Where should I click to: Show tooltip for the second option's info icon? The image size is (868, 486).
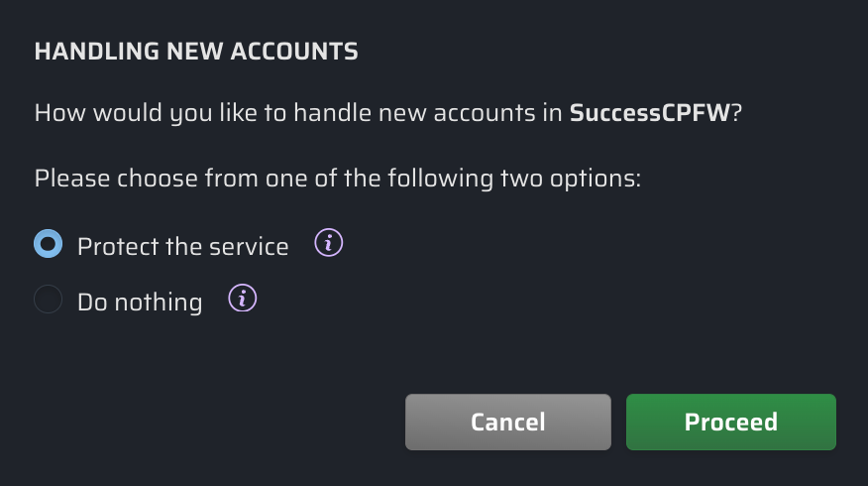[242, 299]
